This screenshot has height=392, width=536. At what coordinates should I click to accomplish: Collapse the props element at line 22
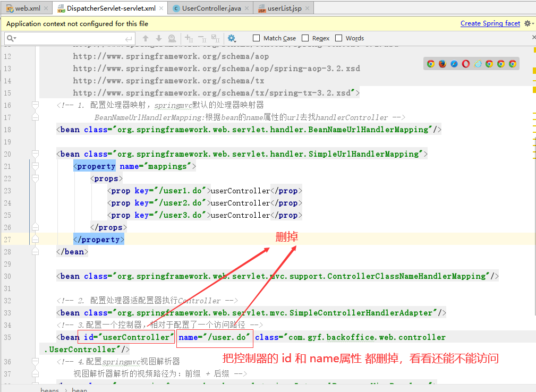coord(35,178)
